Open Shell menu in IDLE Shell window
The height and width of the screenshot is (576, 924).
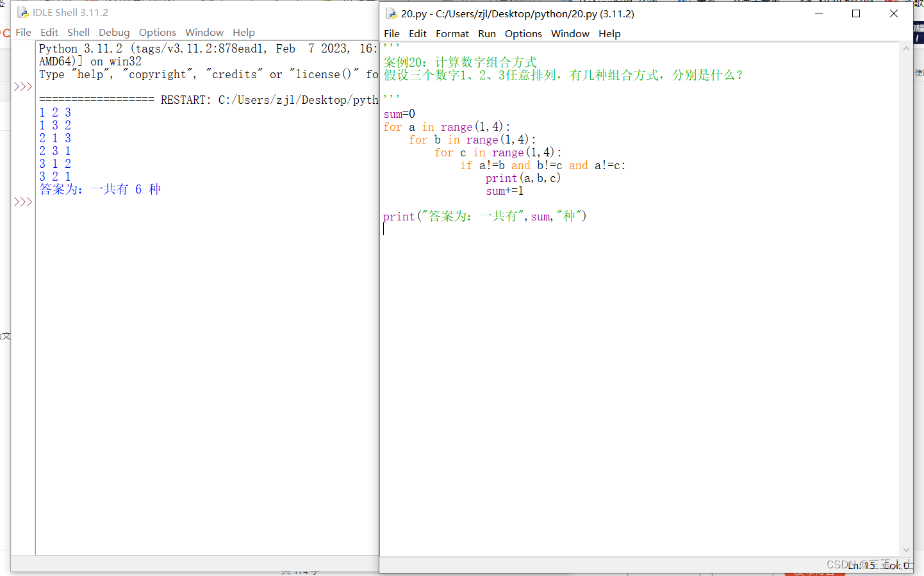pos(78,32)
